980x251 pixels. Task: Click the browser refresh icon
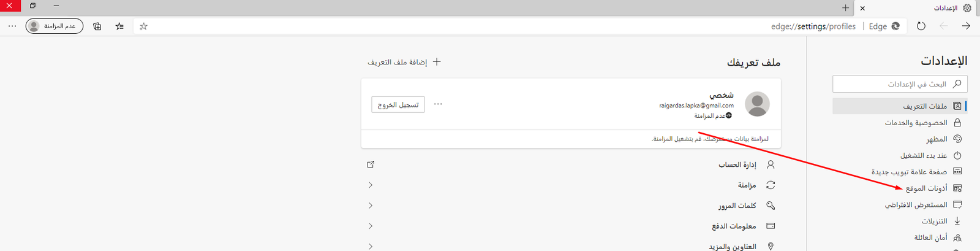(921, 26)
